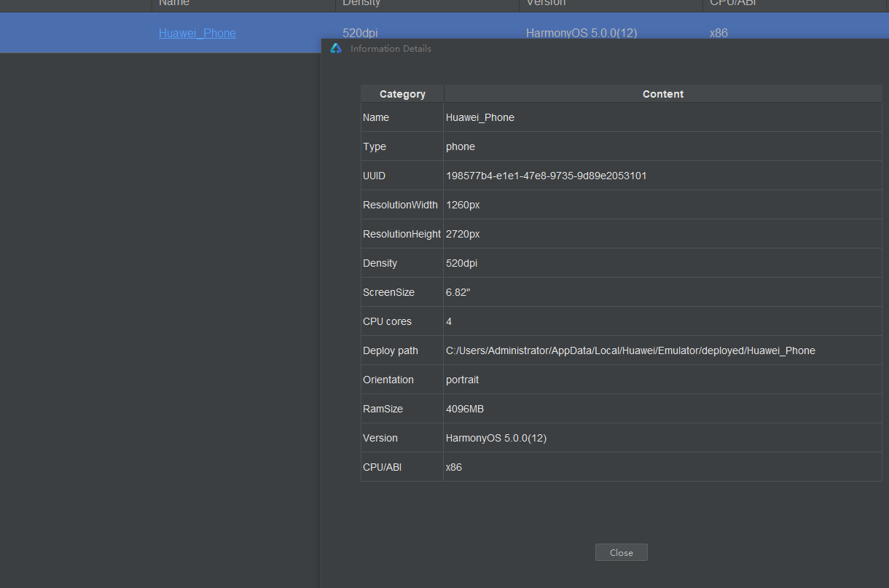
Task: Select the Type value phone
Action: point(461,146)
